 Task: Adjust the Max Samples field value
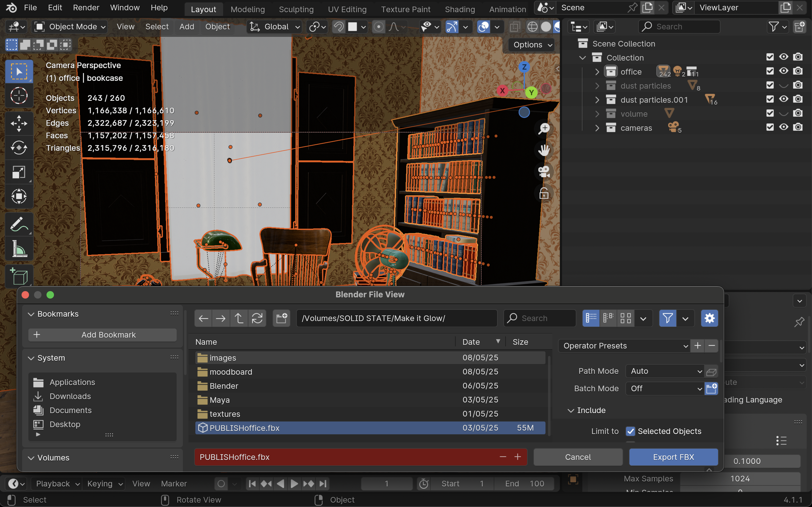point(740,479)
